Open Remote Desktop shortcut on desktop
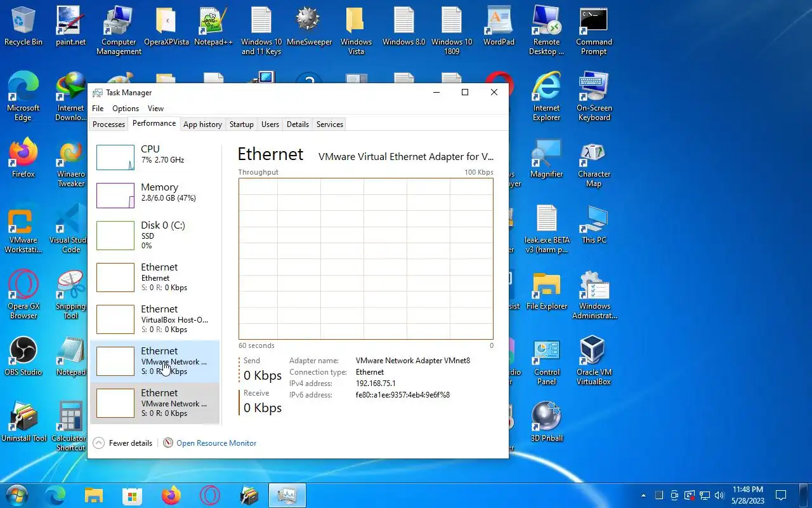This screenshot has width=812, height=508. coord(547,30)
